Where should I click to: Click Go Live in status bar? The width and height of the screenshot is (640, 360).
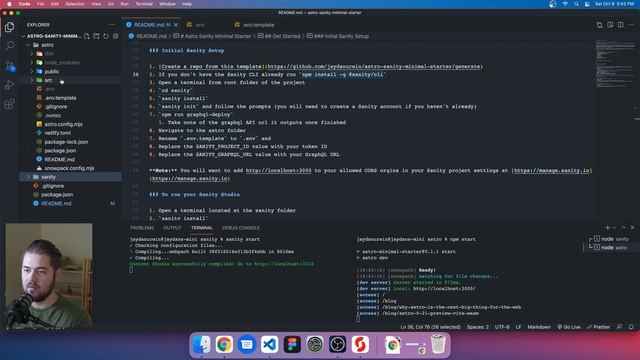point(569,327)
